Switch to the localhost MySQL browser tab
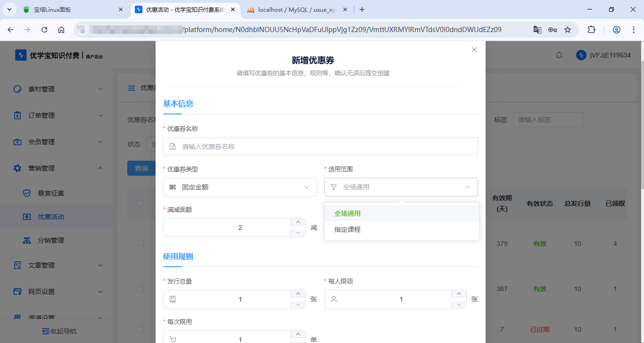The height and width of the screenshot is (343, 644). coord(294,9)
